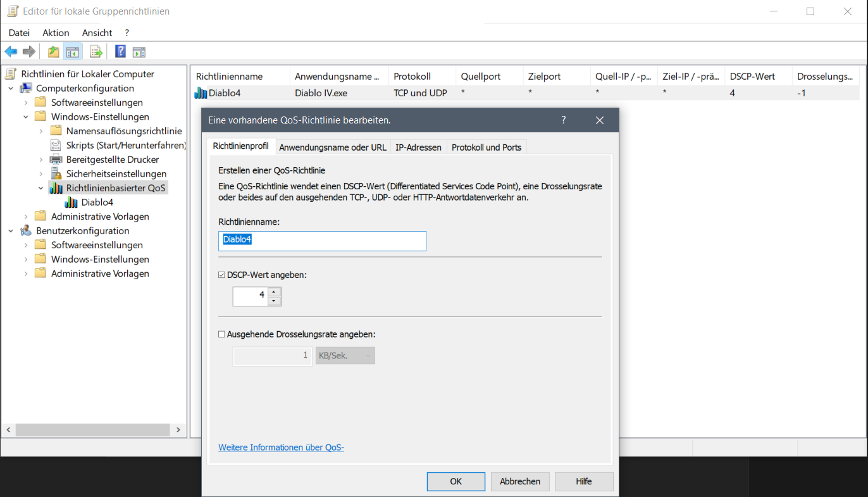Click the tree pane horizontal scrollbar

(92, 430)
